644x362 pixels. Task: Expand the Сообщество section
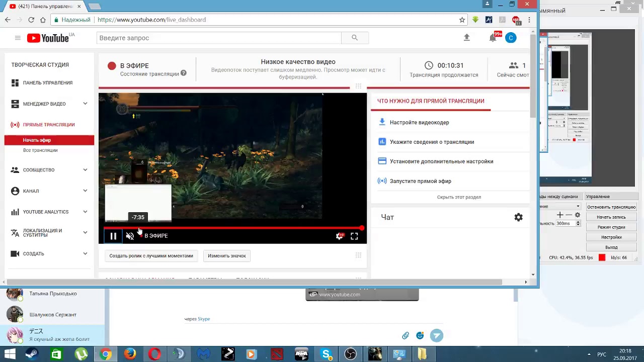pyautogui.click(x=85, y=170)
